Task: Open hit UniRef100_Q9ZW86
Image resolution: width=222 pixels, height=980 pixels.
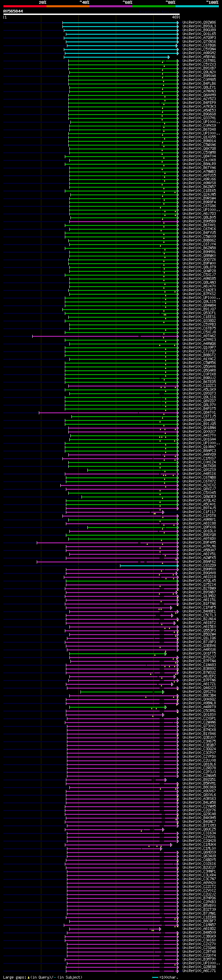Action: [199, 23]
